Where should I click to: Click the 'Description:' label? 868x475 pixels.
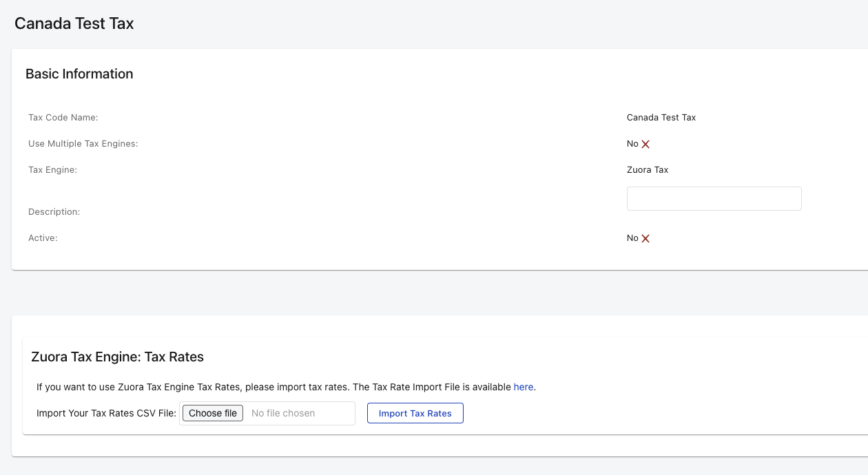[x=54, y=212]
